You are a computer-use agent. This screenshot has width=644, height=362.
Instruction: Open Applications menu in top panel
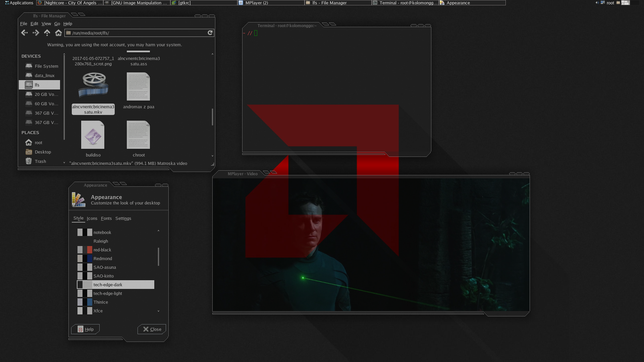coord(19,3)
